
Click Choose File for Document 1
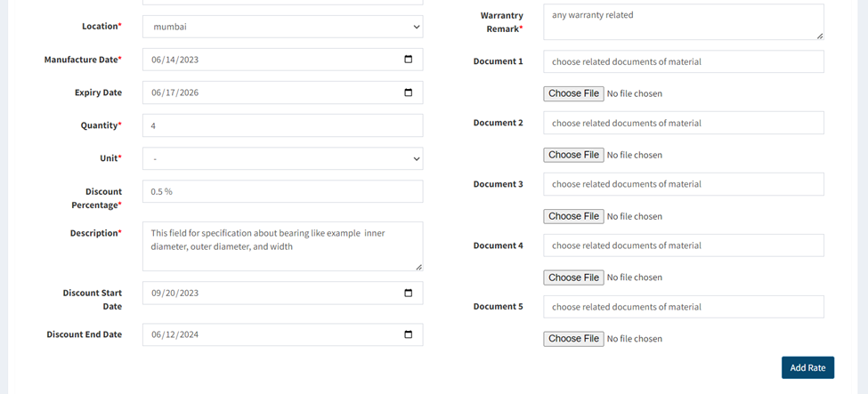tap(573, 93)
